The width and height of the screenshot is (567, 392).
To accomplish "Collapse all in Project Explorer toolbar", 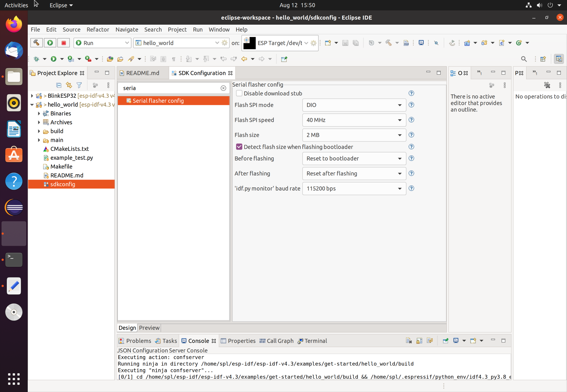I will (59, 85).
